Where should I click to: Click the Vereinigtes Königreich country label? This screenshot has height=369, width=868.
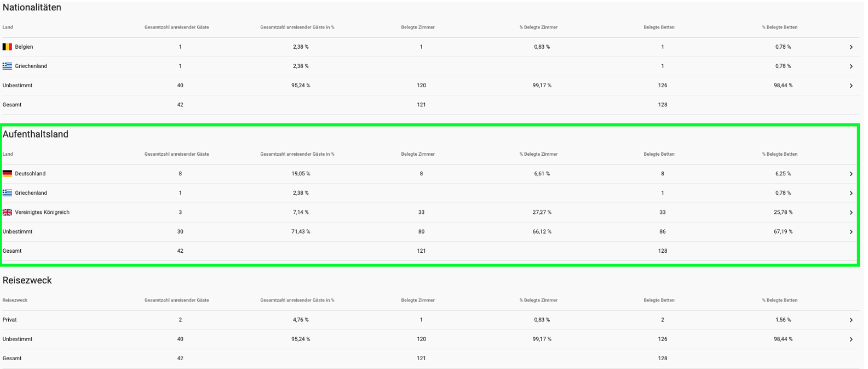[42, 212]
